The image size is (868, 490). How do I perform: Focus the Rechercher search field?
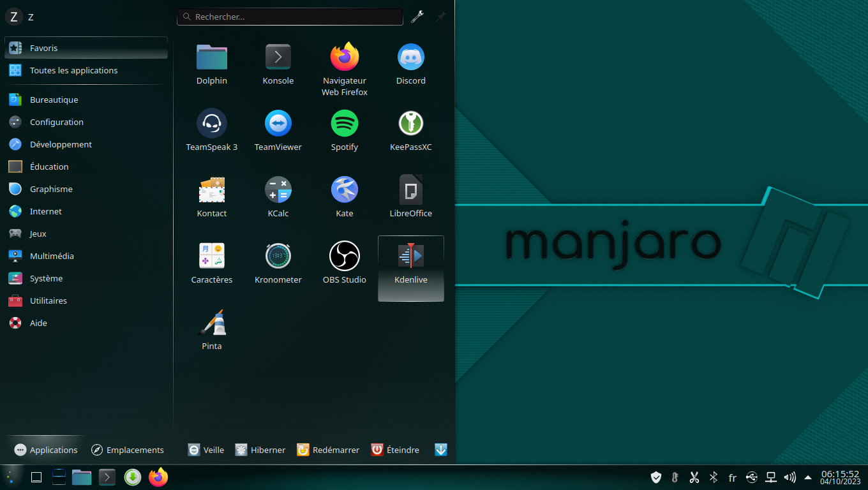(290, 17)
